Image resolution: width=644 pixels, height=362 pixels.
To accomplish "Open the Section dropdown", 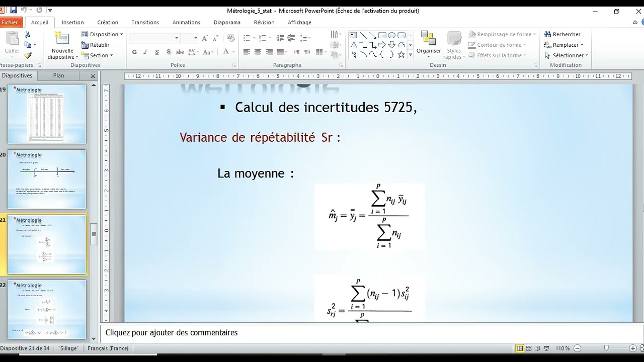I will pos(98,55).
